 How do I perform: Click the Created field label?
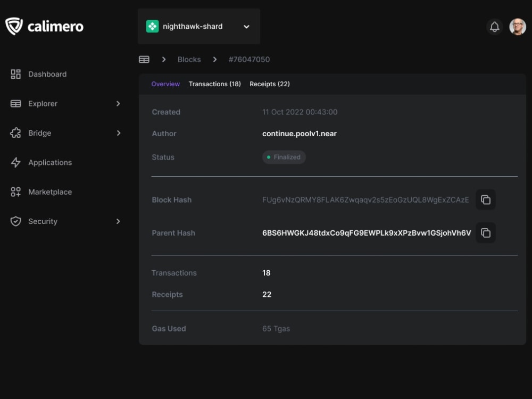pyautogui.click(x=166, y=112)
